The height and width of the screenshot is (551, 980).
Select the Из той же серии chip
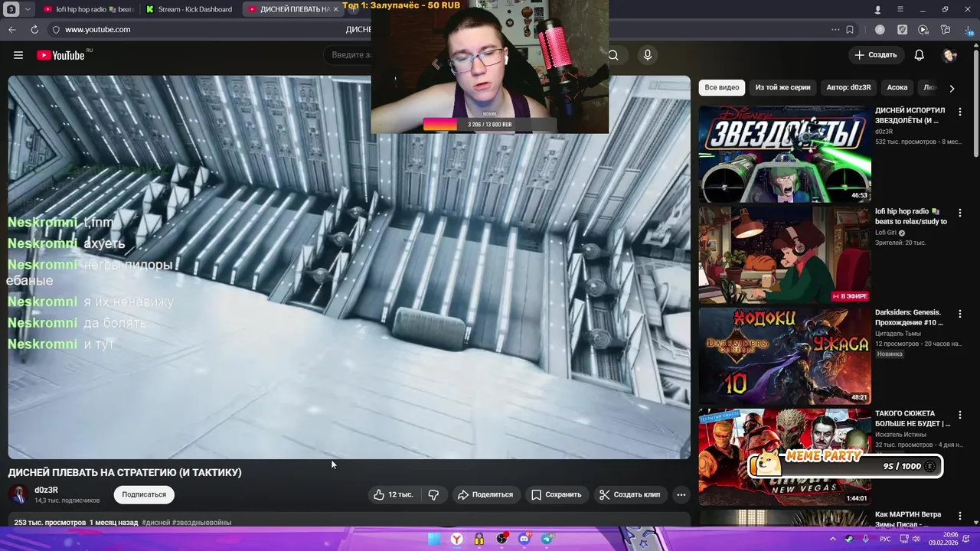[782, 87]
